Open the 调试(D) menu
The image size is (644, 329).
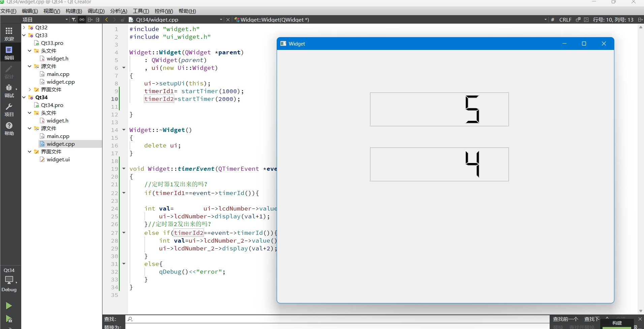(96, 11)
